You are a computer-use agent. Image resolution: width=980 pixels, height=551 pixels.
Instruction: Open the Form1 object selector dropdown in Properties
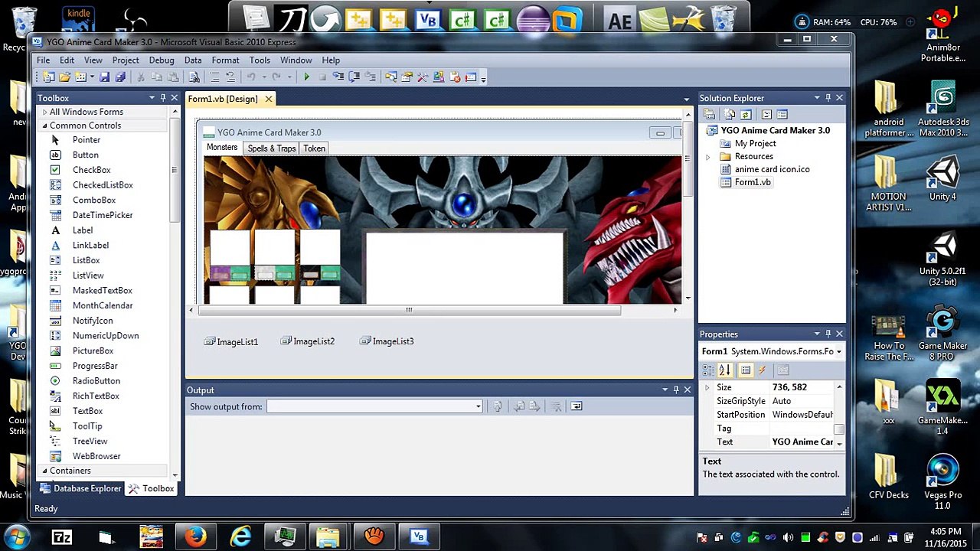[x=839, y=352]
